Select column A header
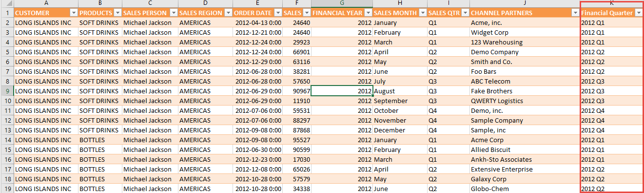The image size is (644, 193). point(46,3)
